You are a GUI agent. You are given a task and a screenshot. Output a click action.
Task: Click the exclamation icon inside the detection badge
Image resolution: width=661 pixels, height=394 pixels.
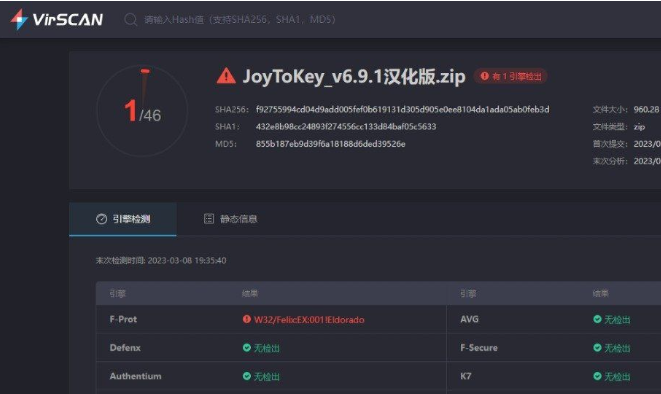pyautogui.click(x=484, y=76)
